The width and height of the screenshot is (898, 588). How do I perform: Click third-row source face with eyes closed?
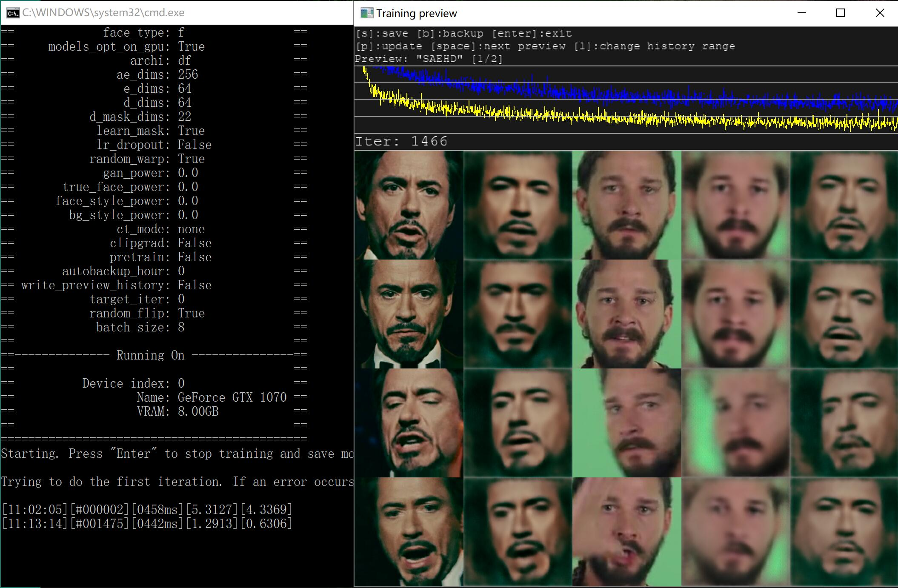point(409,423)
